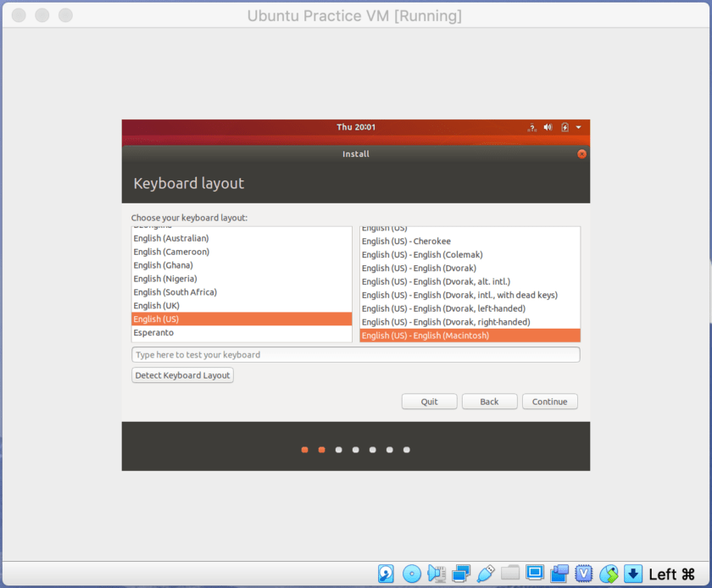
Task: Expand the Ubuntu system menu arrow
Action: click(578, 128)
